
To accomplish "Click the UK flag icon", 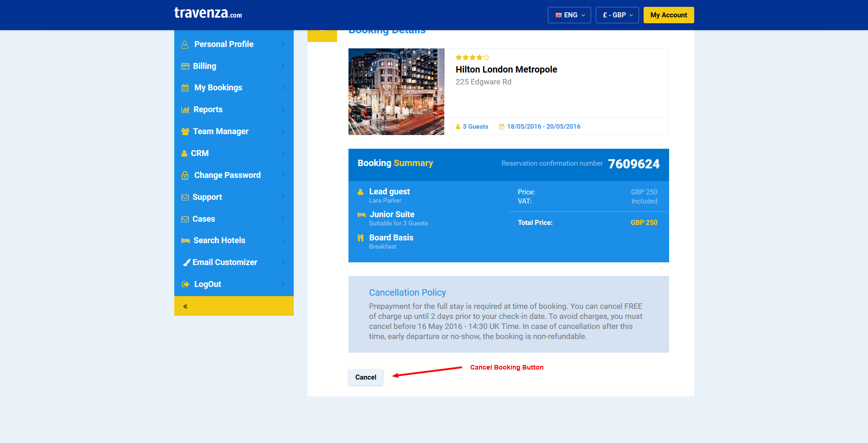I will [x=558, y=16].
